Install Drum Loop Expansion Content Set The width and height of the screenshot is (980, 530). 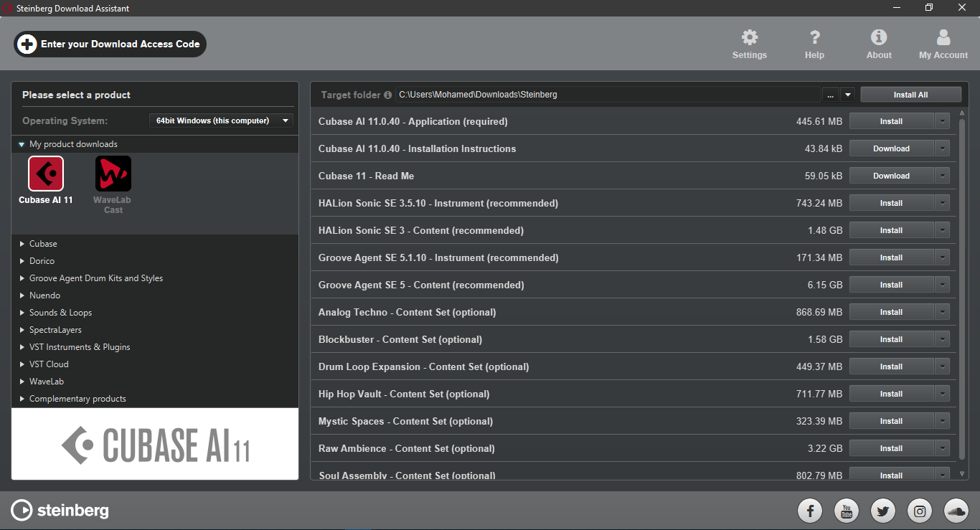pyautogui.click(x=892, y=366)
